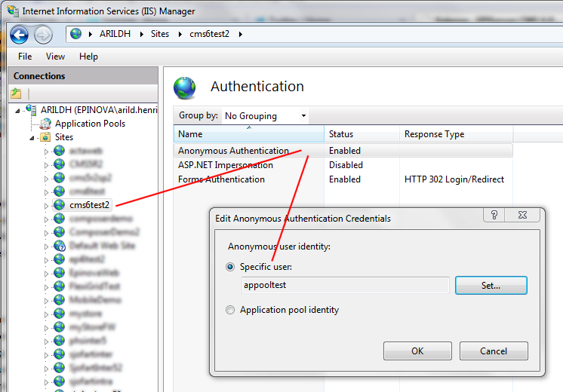Collapse the ARILDH server node
The image size is (563, 392).
click(18, 110)
